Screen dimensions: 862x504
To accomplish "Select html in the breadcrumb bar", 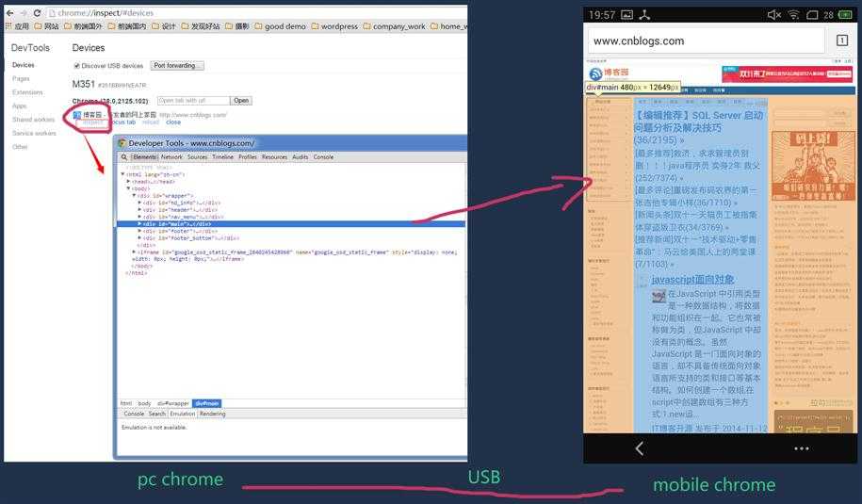I will click(x=126, y=403).
